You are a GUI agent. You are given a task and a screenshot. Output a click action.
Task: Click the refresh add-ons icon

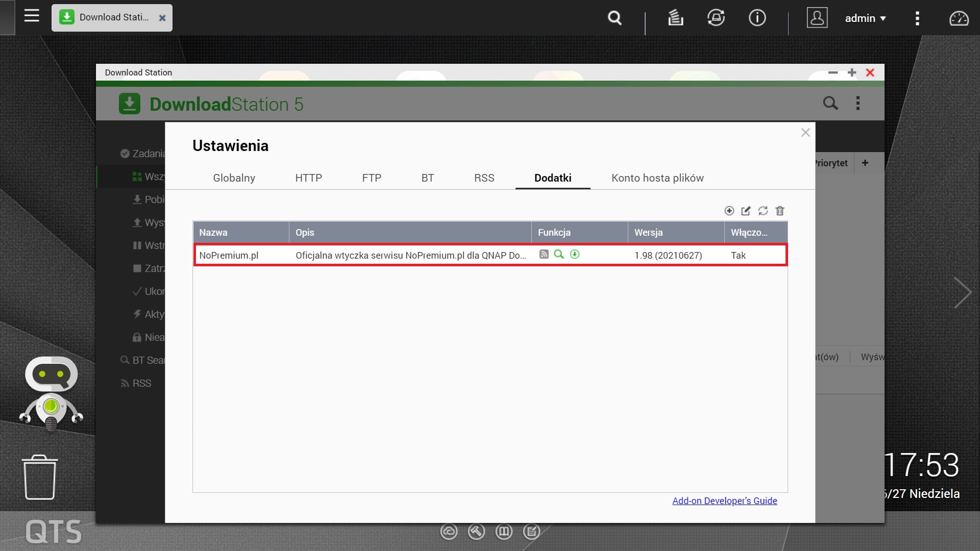pyautogui.click(x=763, y=211)
